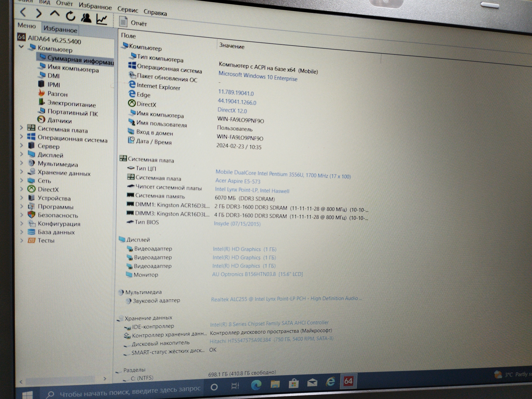Select the База данных tree icon
532x399 pixels.
pyautogui.click(x=31, y=232)
